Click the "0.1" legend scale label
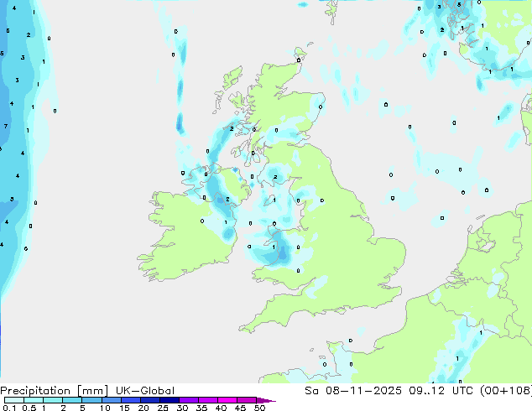 coord(9,408)
